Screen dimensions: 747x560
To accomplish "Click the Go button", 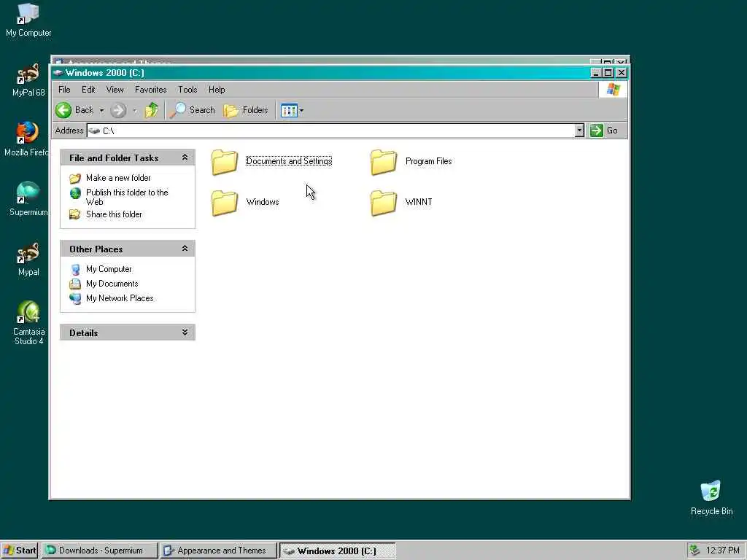I will tap(603, 131).
